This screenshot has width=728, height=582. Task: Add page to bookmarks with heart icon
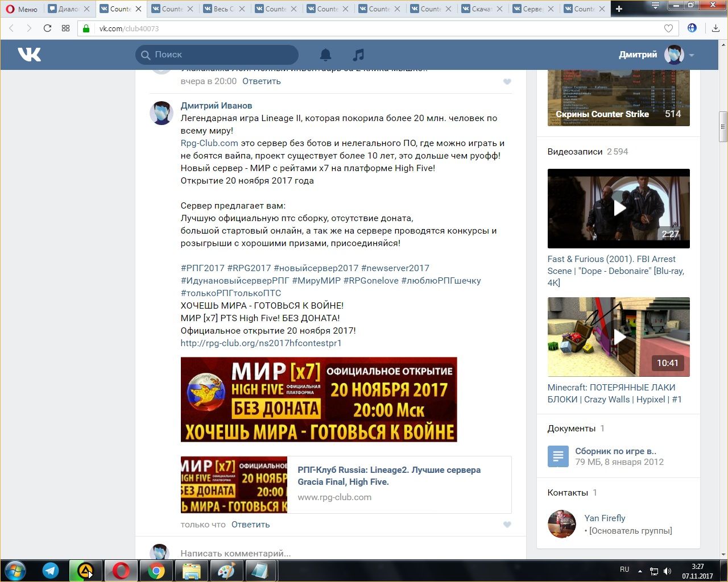click(669, 28)
